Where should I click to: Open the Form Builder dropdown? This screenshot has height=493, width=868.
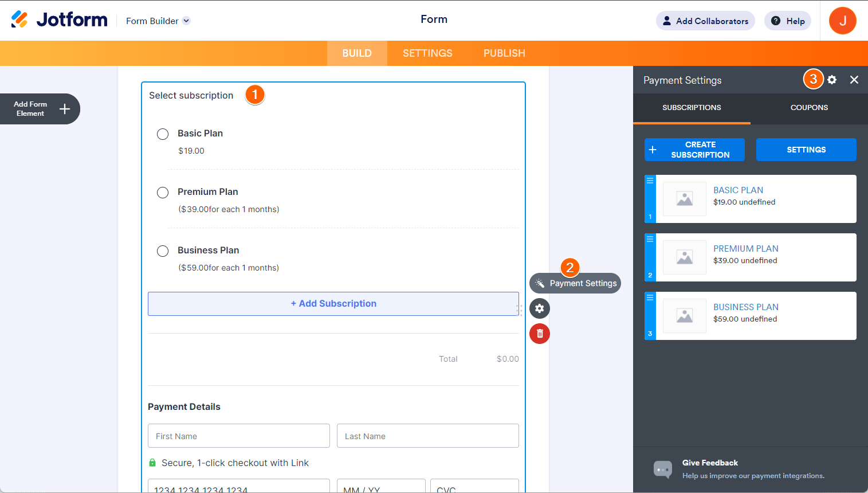[158, 21]
